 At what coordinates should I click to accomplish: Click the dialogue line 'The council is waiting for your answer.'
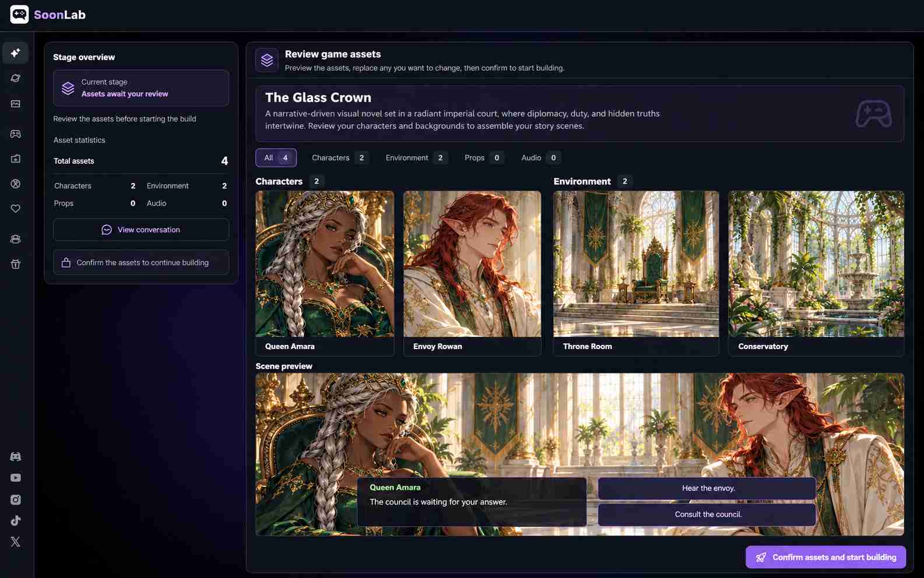438,502
